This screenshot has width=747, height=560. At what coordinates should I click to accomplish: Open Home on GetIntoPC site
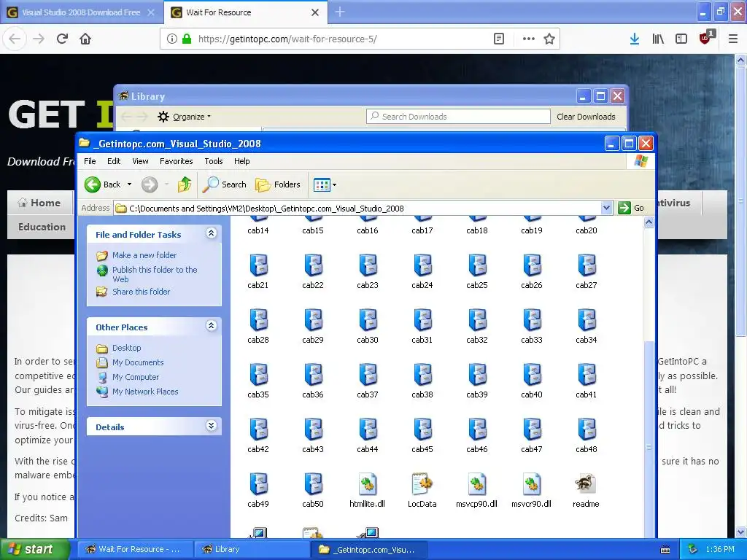pyautogui.click(x=39, y=203)
